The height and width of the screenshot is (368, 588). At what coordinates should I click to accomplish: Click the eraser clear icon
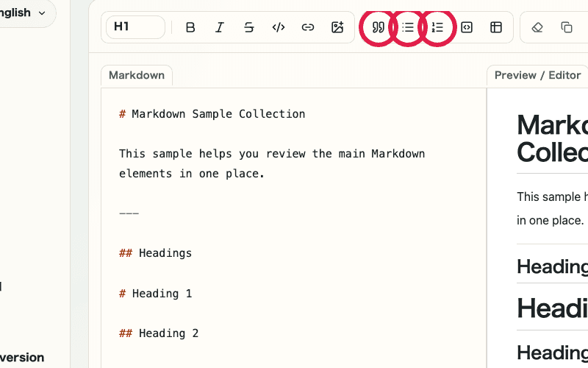[x=537, y=27]
